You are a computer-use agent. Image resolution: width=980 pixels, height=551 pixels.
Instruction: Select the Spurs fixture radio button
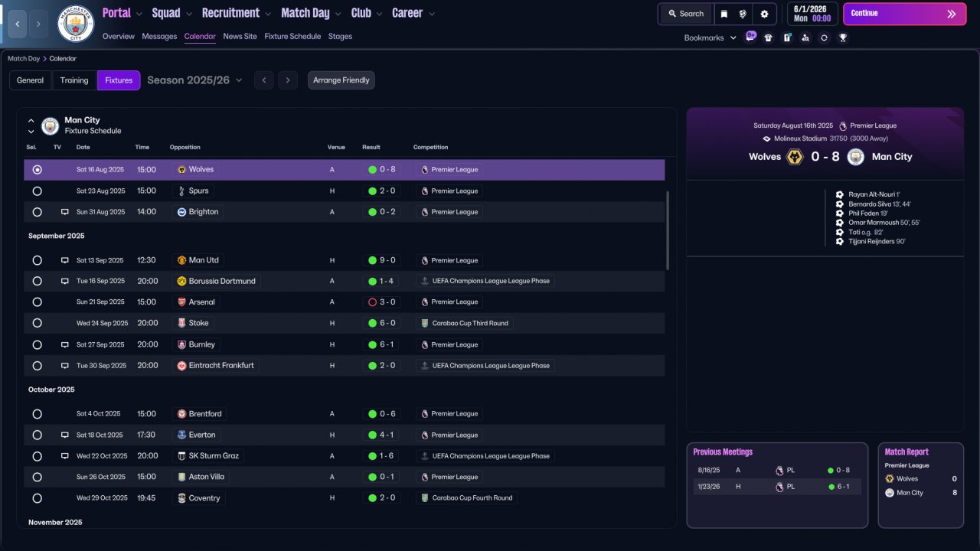click(37, 191)
